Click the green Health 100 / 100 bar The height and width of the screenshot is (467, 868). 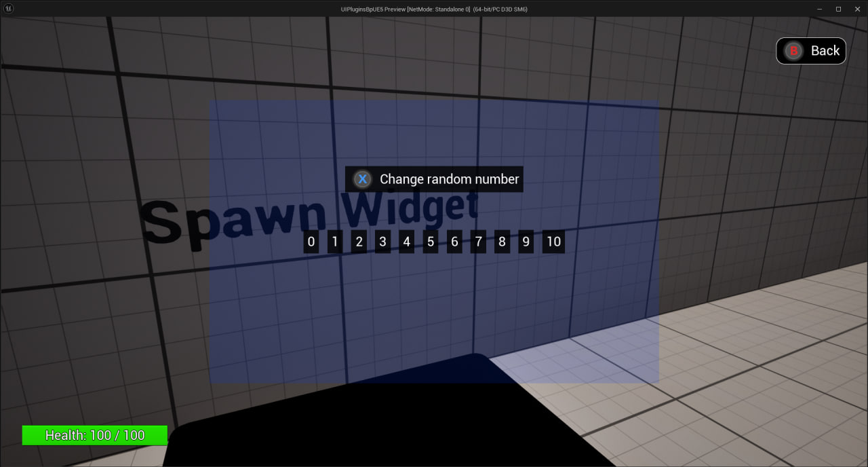pyautogui.click(x=95, y=435)
